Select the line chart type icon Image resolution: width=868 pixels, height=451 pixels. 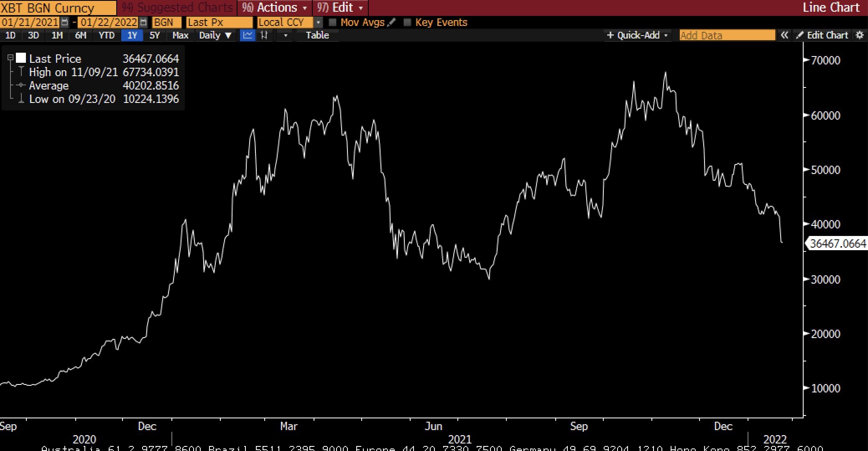[248, 35]
